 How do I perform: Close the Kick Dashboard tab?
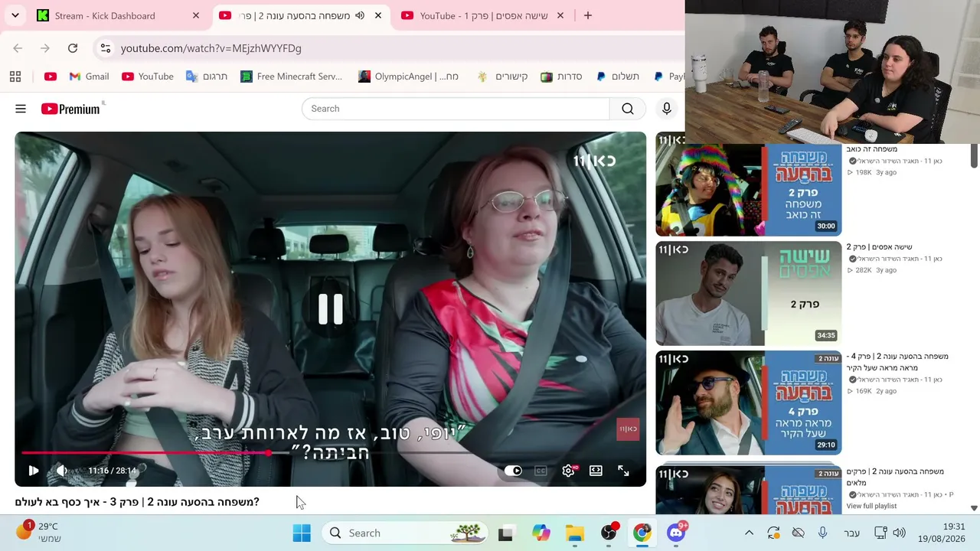pyautogui.click(x=196, y=15)
